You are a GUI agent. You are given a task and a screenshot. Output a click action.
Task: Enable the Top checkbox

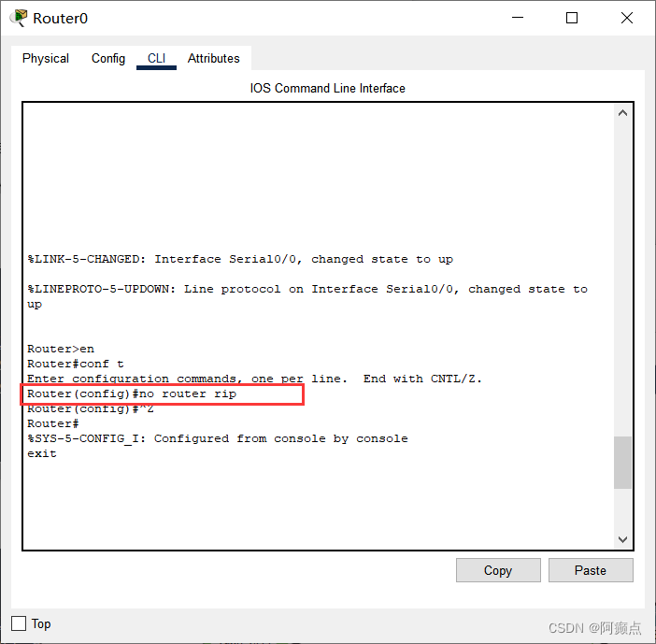[x=19, y=623]
